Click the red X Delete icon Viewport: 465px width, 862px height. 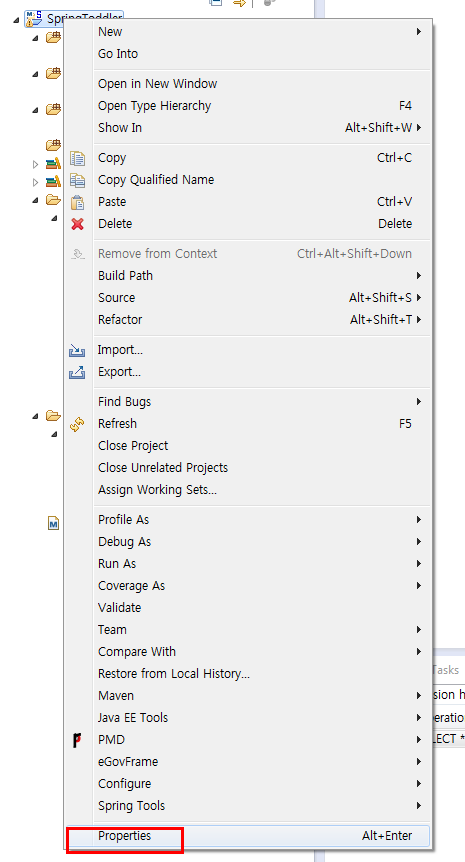click(x=78, y=224)
